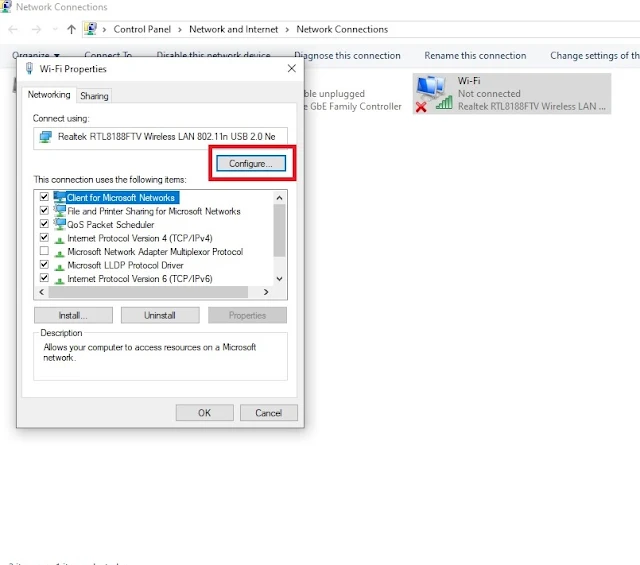Click Diagnose this connection
The image size is (640, 565).
pyautogui.click(x=347, y=56)
